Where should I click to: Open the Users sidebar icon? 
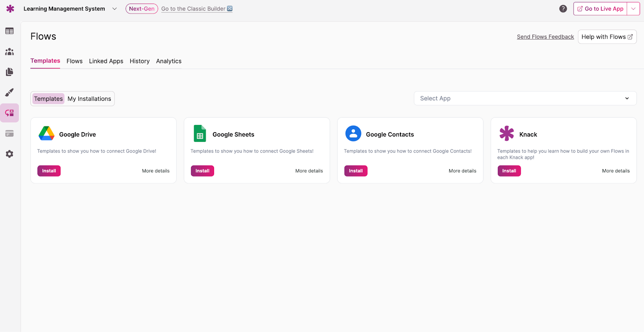pos(9,52)
